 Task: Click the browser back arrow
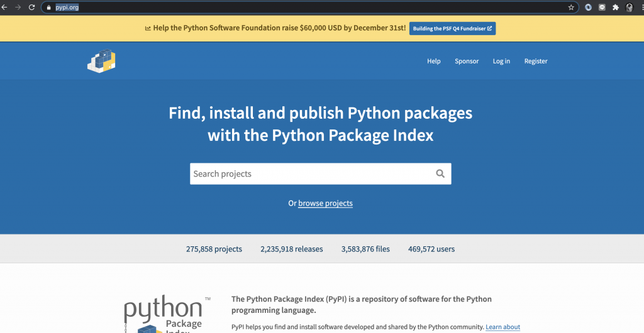point(4,8)
